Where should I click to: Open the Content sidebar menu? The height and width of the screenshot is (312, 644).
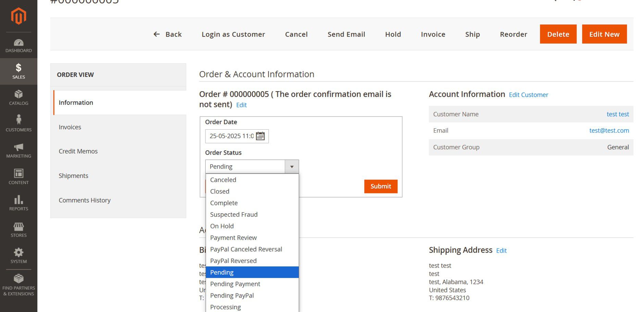pyautogui.click(x=18, y=177)
